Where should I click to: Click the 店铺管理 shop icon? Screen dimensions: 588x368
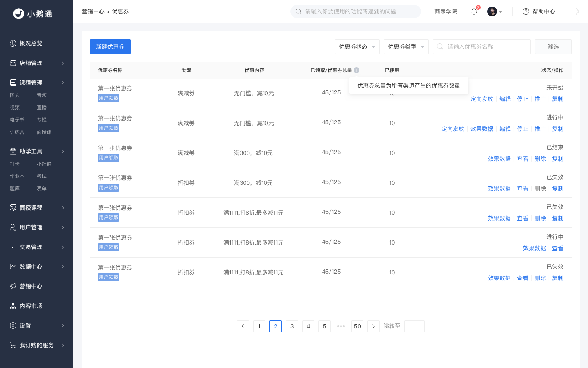tap(13, 63)
